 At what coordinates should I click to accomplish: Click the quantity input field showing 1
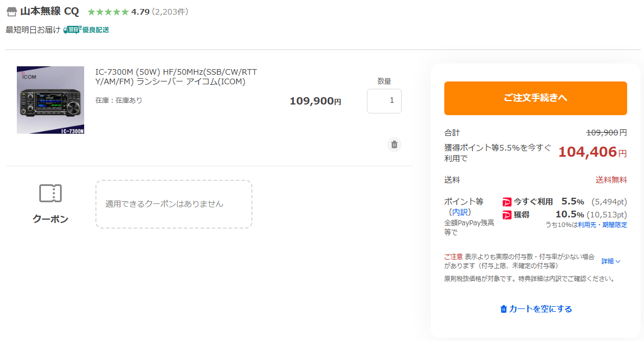point(384,101)
